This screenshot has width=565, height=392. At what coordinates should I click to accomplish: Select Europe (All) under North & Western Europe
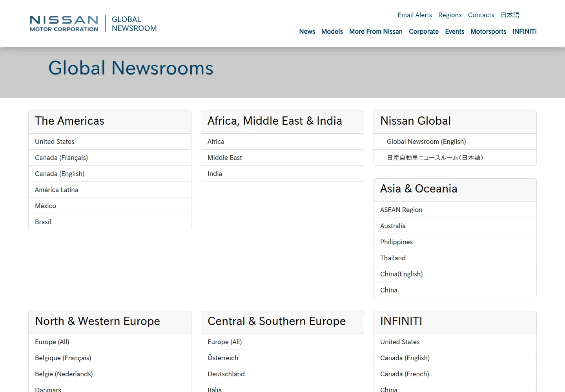click(110, 342)
